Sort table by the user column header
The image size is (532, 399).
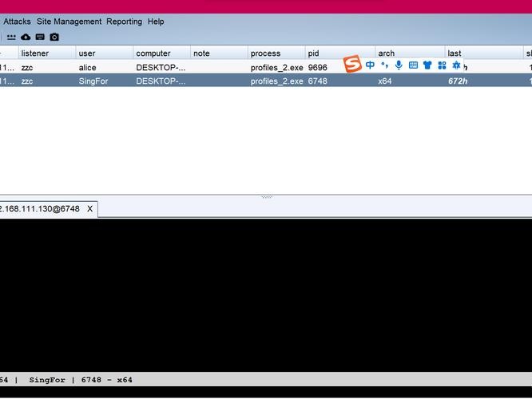pos(104,53)
